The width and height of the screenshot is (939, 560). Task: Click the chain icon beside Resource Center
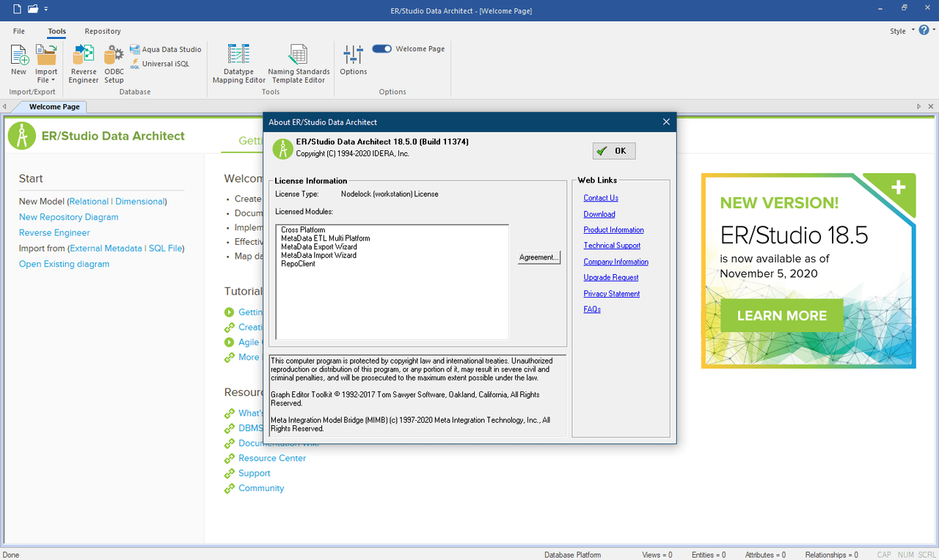click(x=230, y=458)
